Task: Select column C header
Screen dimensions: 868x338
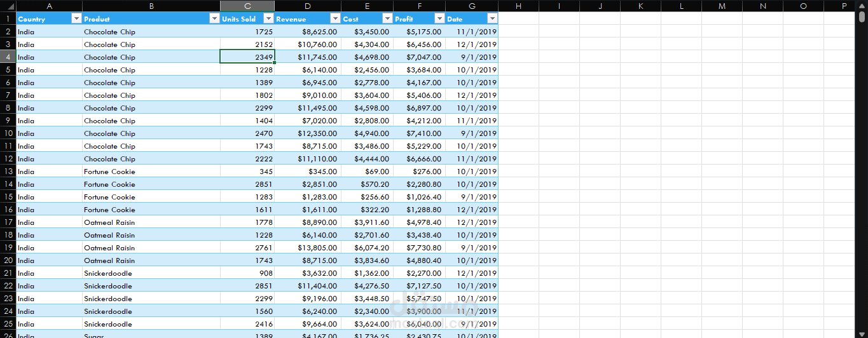Action: [247, 6]
